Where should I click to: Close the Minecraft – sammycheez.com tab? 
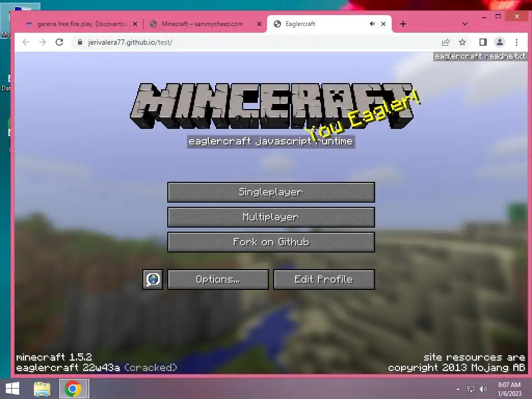point(259,24)
